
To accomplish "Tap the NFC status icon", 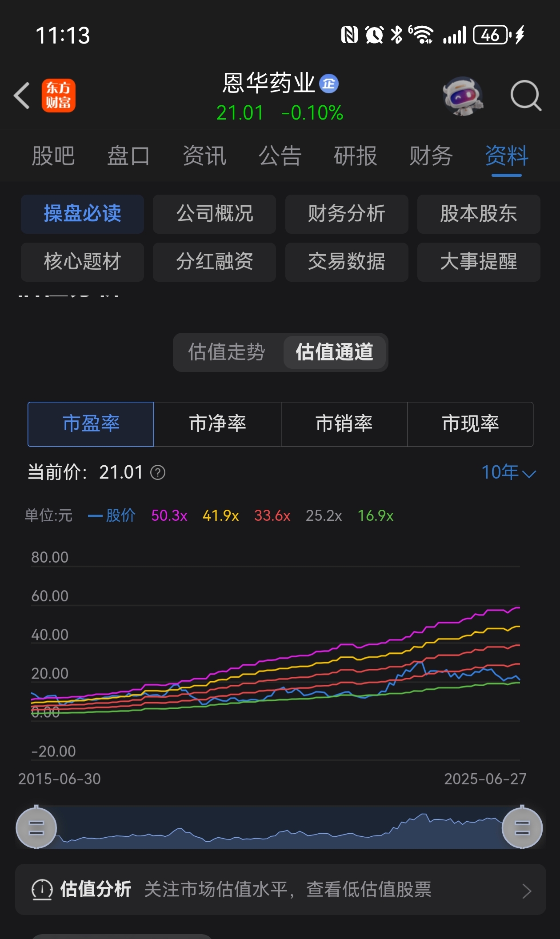I will (349, 35).
